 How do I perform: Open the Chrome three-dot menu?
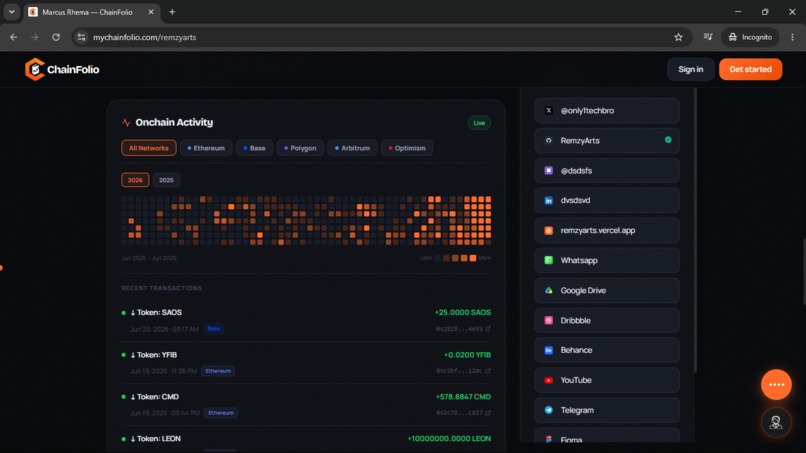point(792,37)
